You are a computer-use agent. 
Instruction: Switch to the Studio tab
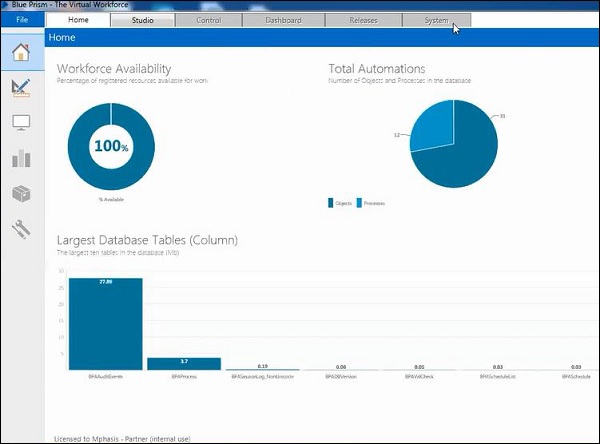click(142, 20)
